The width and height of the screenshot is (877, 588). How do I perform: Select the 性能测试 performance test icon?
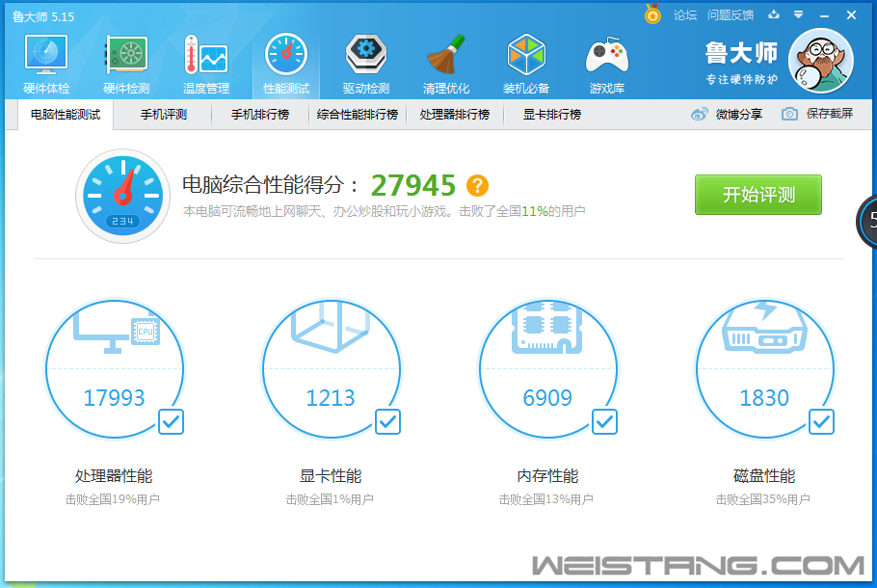[286, 64]
